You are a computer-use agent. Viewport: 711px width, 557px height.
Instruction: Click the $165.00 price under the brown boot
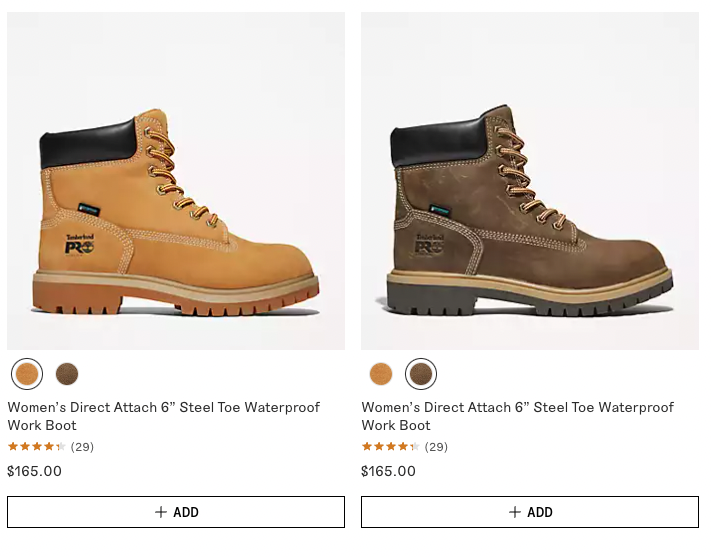[x=389, y=471]
